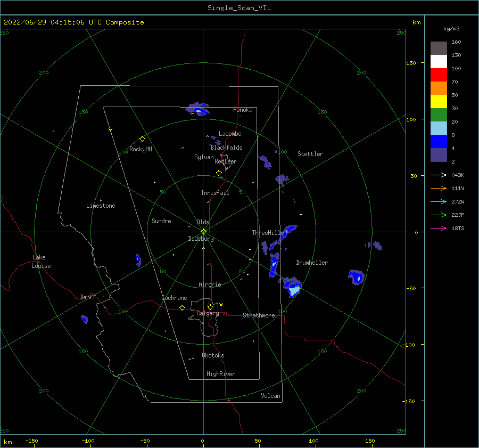This screenshot has width=479, height=448.
Task: Click the Airdrie city label
Action: tap(210, 284)
